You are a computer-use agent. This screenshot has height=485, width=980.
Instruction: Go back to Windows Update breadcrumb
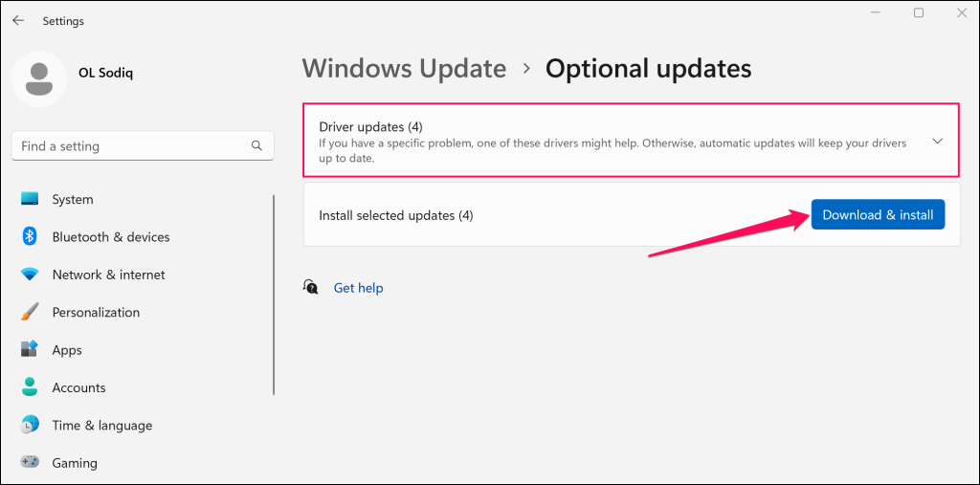[x=404, y=69]
